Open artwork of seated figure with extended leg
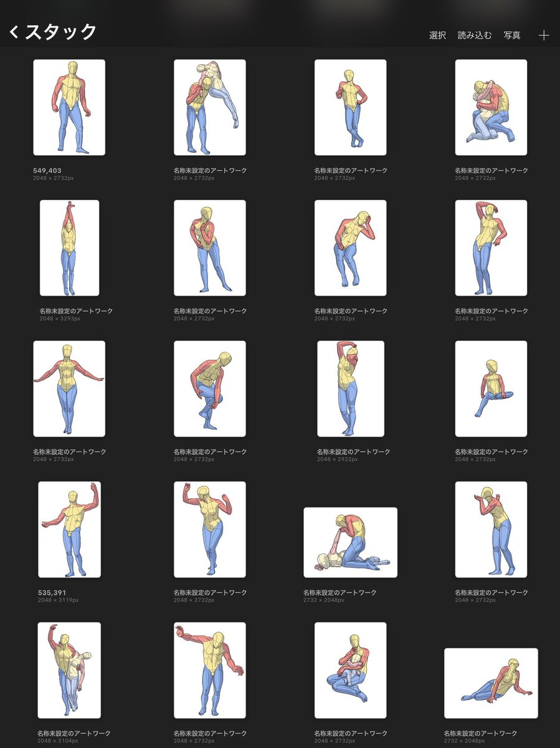The width and height of the screenshot is (560, 748). (491, 389)
